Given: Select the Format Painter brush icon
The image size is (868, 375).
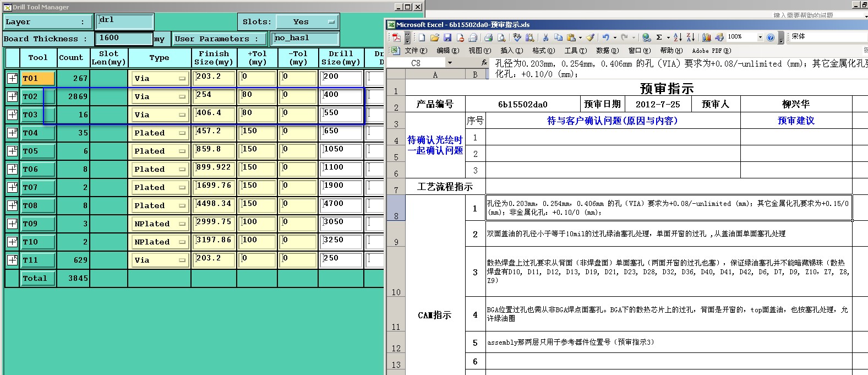Looking at the screenshot, I should [x=590, y=37].
